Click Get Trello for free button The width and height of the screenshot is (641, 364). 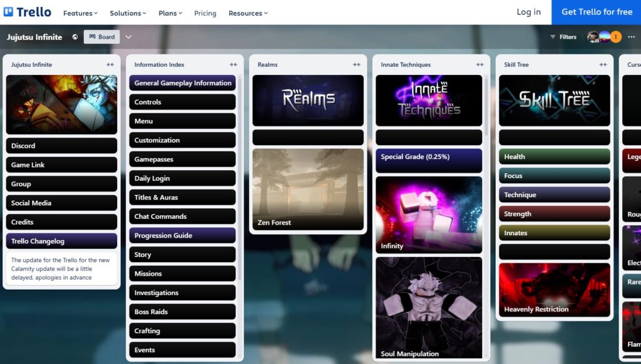tap(597, 12)
